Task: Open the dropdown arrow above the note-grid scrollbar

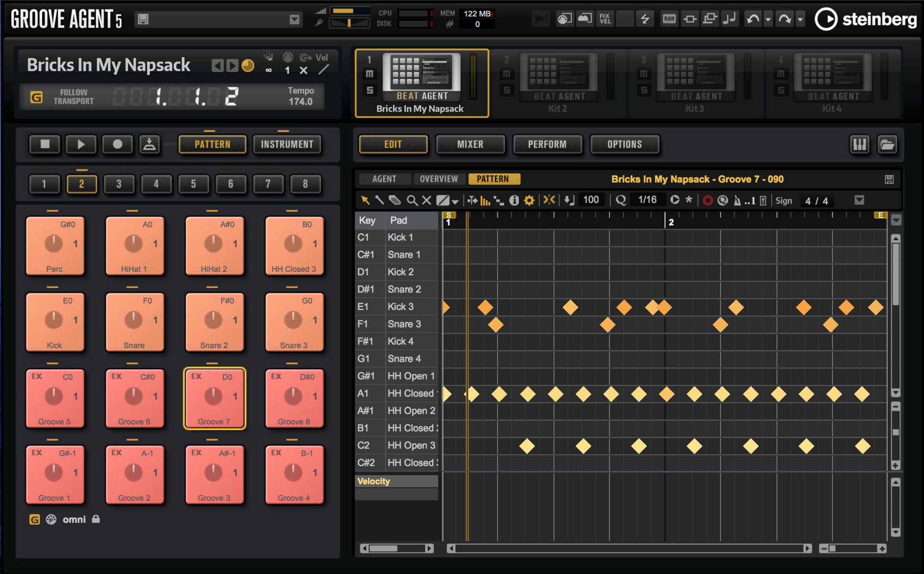Action: (x=896, y=220)
